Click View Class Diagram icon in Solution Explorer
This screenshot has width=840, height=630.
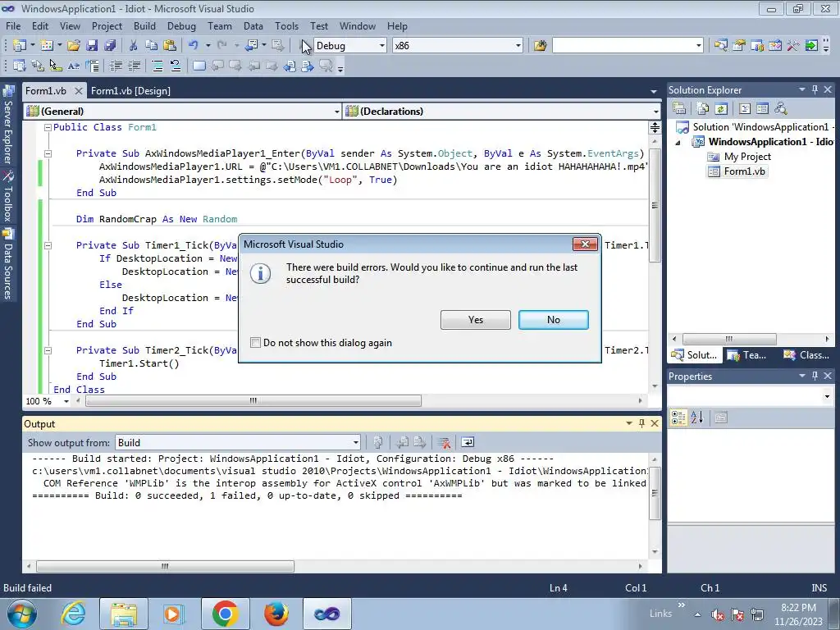click(x=781, y=109)
